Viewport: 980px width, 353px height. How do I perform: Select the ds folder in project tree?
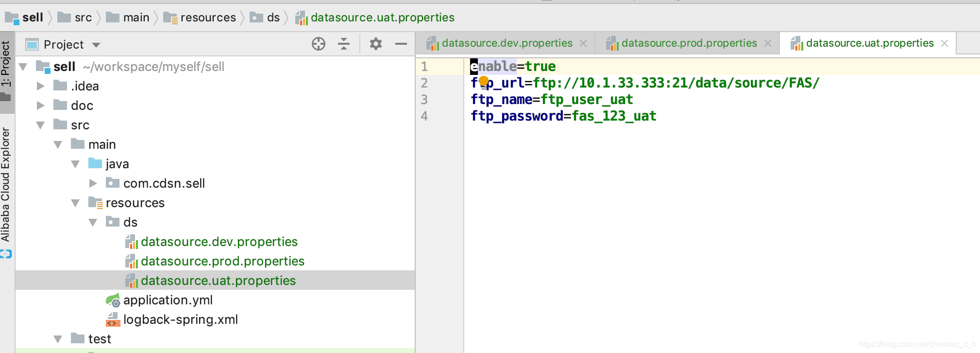(x=130, y=222)
